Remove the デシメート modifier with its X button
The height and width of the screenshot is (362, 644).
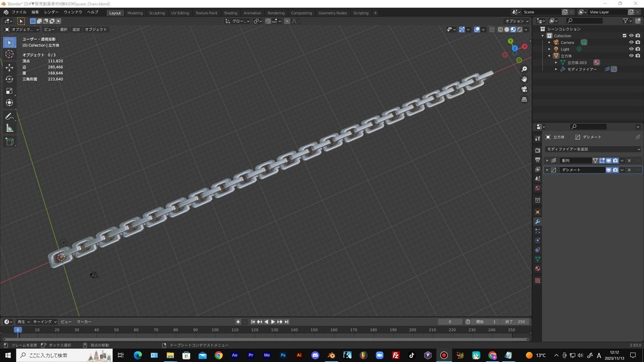[628, 170]
